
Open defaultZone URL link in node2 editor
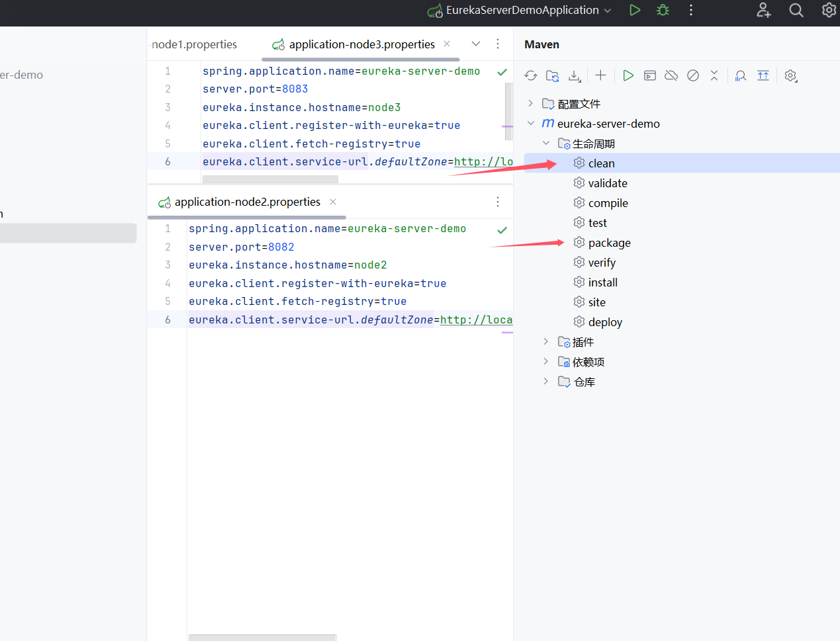point(476,320)
